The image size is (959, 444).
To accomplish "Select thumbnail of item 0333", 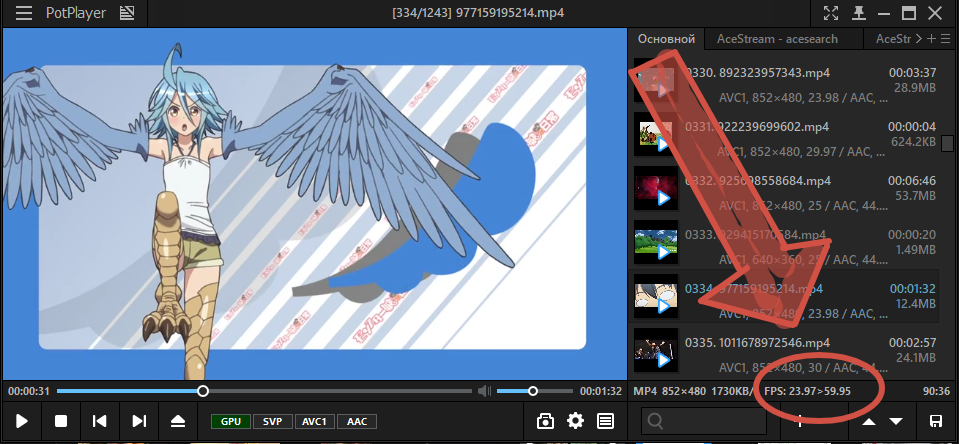I will (x=656, y=242).
